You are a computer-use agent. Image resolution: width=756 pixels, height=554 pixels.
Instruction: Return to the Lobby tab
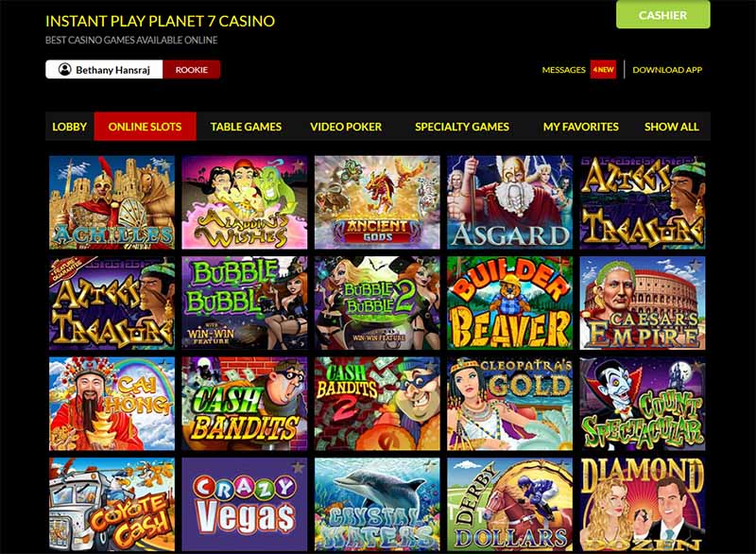(69, 127)
